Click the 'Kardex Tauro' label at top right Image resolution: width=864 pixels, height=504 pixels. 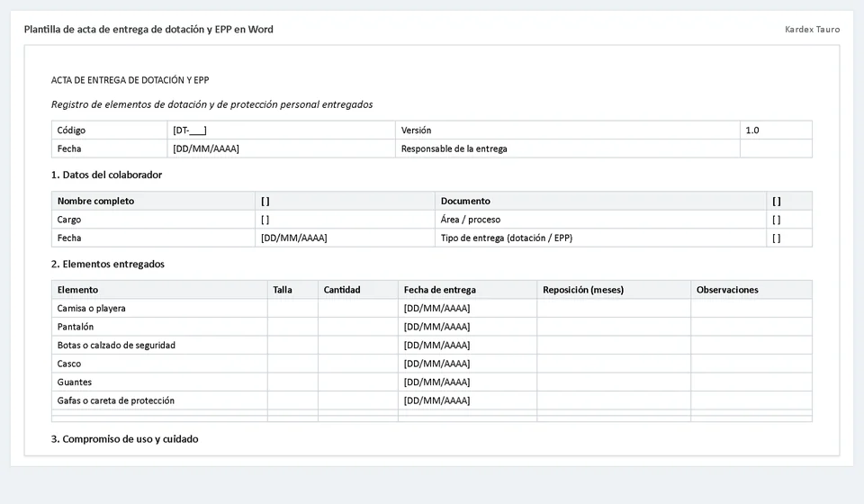(x=812, y=29)
